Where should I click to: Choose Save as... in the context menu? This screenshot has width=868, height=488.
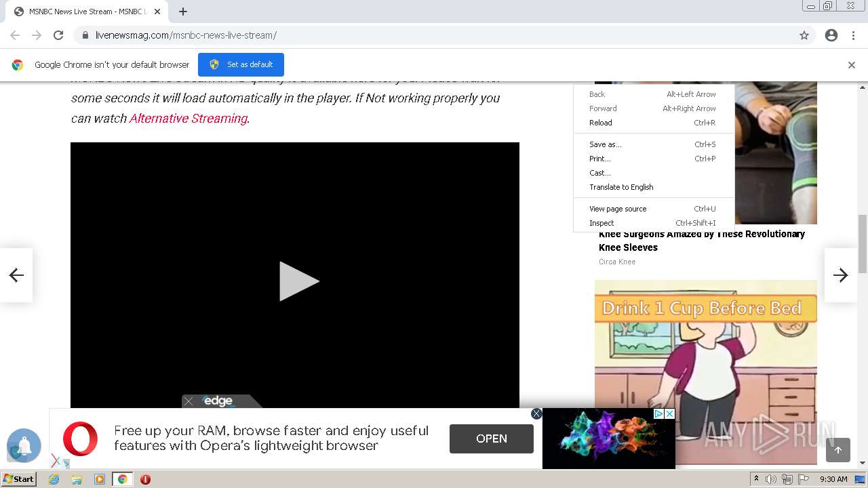654,144
